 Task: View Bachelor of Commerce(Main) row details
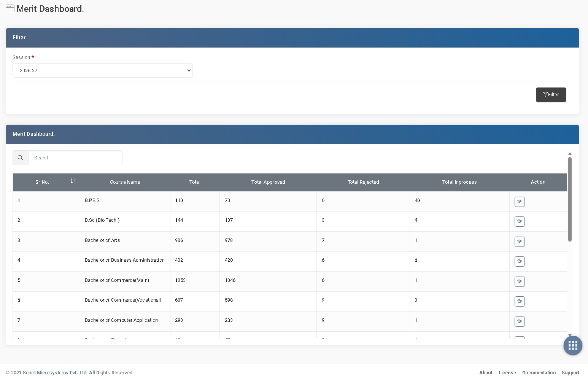[x=520, y=281]
